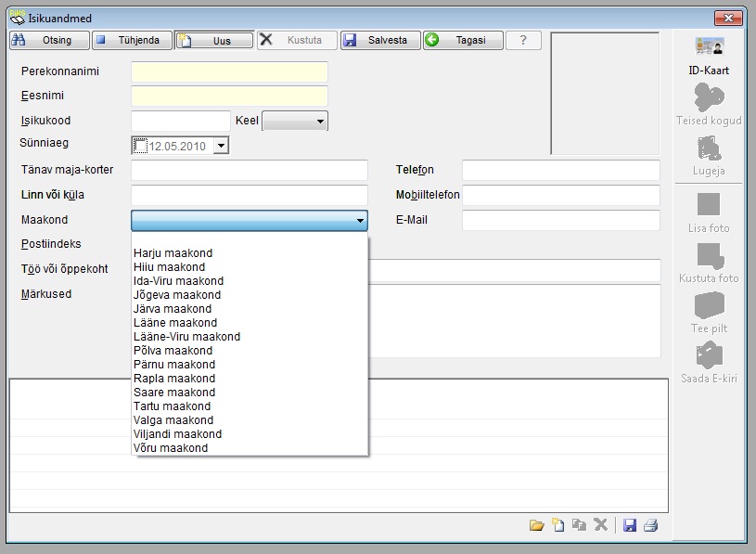Click the new document icon in bottom toolbar

(x=557, y=525)
